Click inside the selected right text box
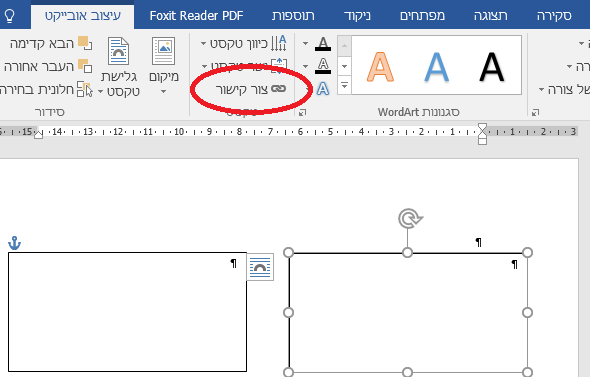The image size is (590, 383). point(408,313)
